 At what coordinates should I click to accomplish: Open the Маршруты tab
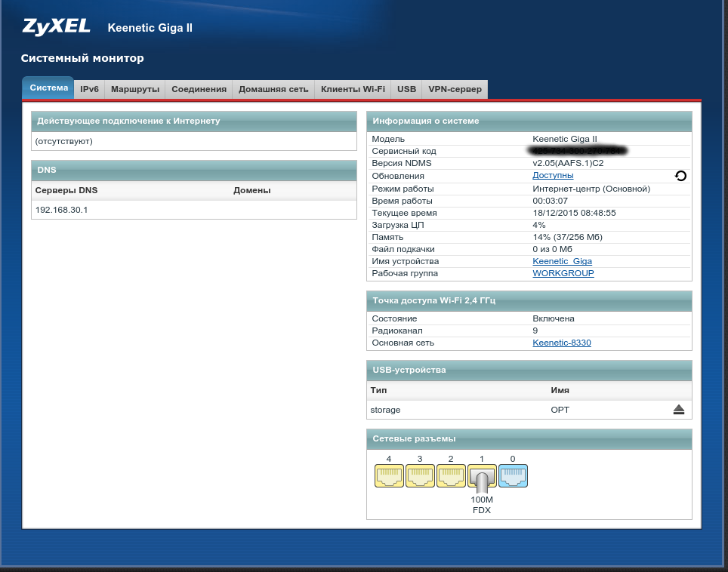pos(135,89)
